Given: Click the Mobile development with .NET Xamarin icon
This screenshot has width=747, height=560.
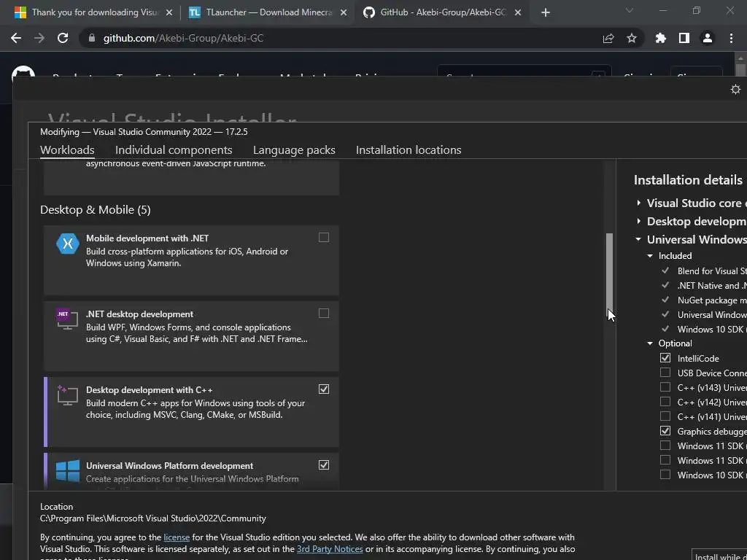Looking at the screenshot, I should pos(68,244).
